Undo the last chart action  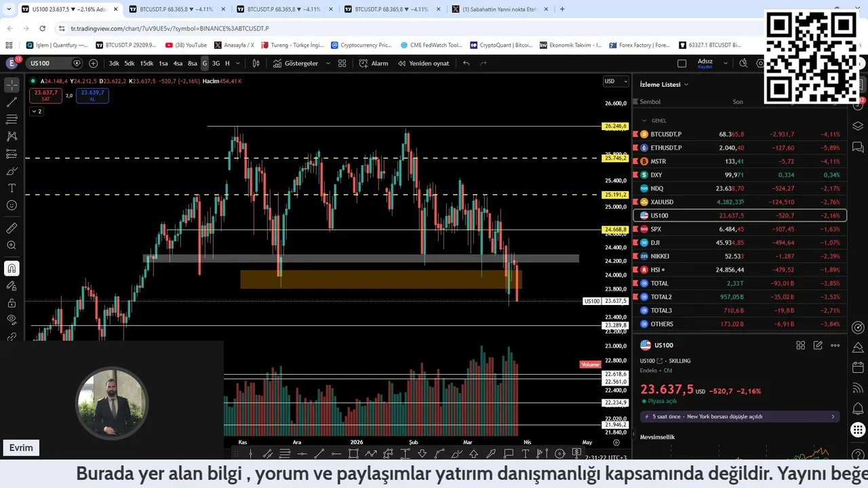click(x=466, y=63)
